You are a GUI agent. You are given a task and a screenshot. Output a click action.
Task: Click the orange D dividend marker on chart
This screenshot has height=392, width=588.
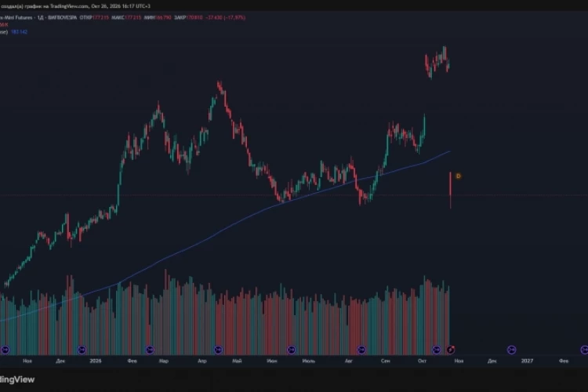coord(458,176)
